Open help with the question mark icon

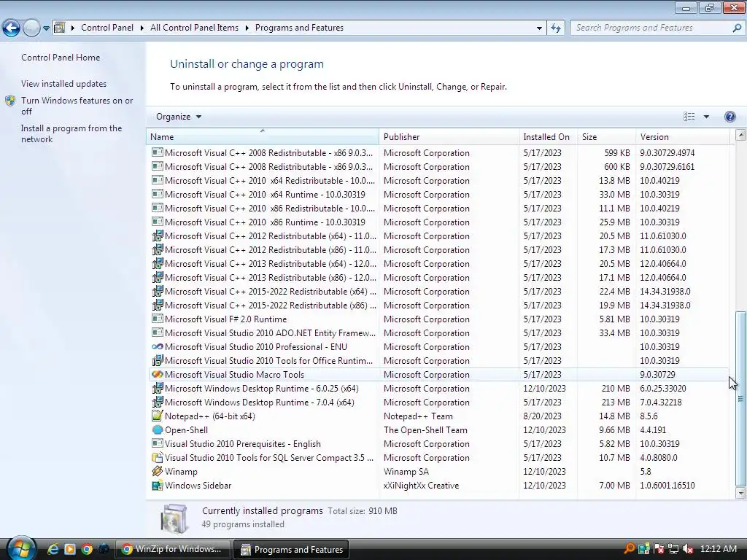click(729, 117)
